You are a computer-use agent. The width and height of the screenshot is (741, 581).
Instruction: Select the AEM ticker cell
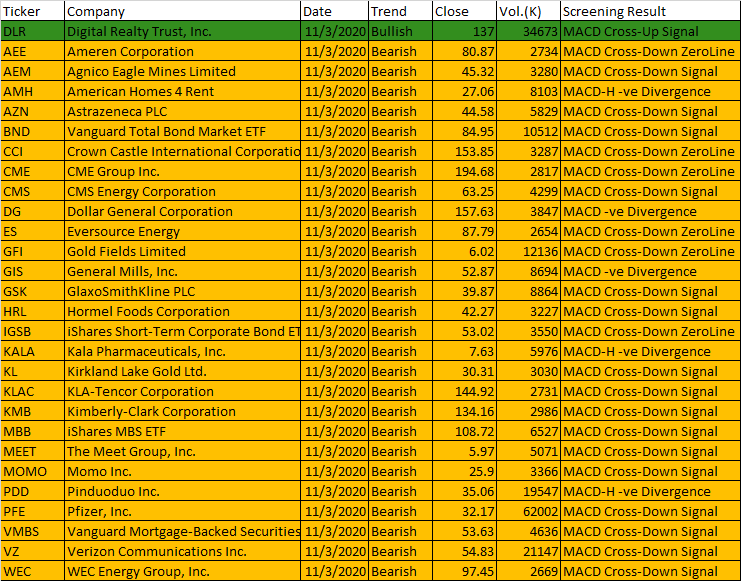[32, 71]
